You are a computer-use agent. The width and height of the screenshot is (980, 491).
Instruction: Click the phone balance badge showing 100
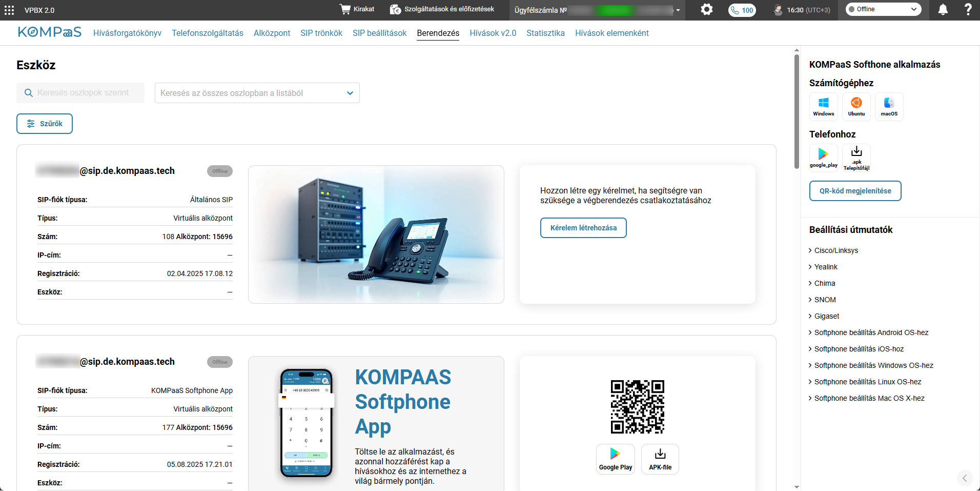pos(742,10)
